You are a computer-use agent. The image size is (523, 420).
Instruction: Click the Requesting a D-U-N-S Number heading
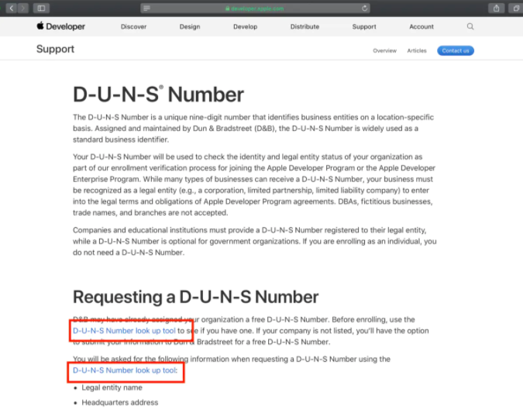coord(196,297)
